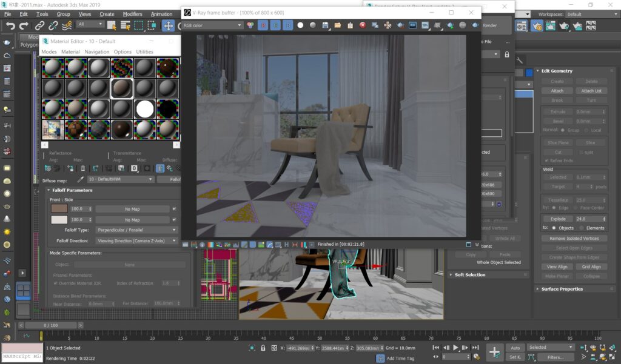Viewport: 621px width, 364px height.
Task: Clear image with red X icon in frame buffer
Action: (x=363, y=25)
